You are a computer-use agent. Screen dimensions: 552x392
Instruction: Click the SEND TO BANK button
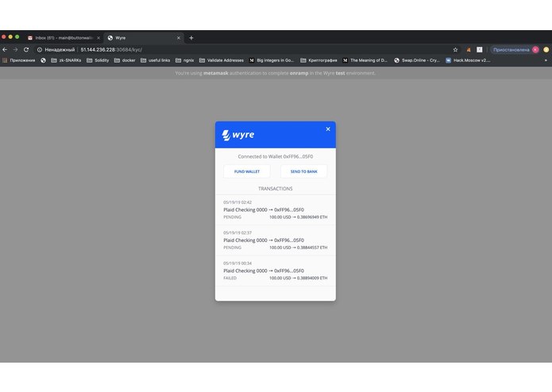coord(304,171)
